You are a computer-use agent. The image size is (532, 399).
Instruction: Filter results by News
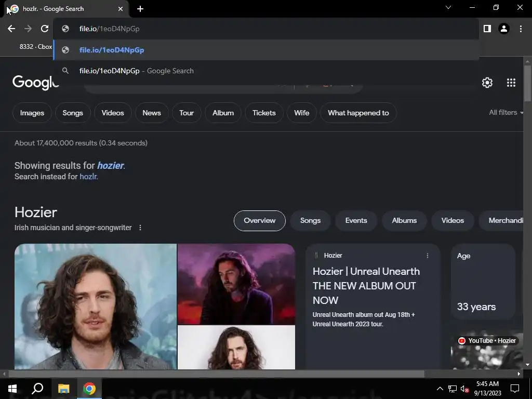point(152,113)
